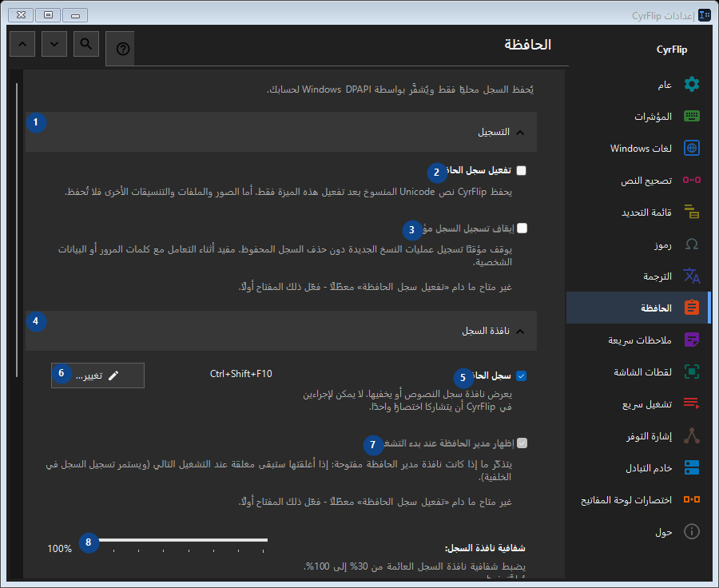Switch to تصحيح النص page

[x=638, y=180]
